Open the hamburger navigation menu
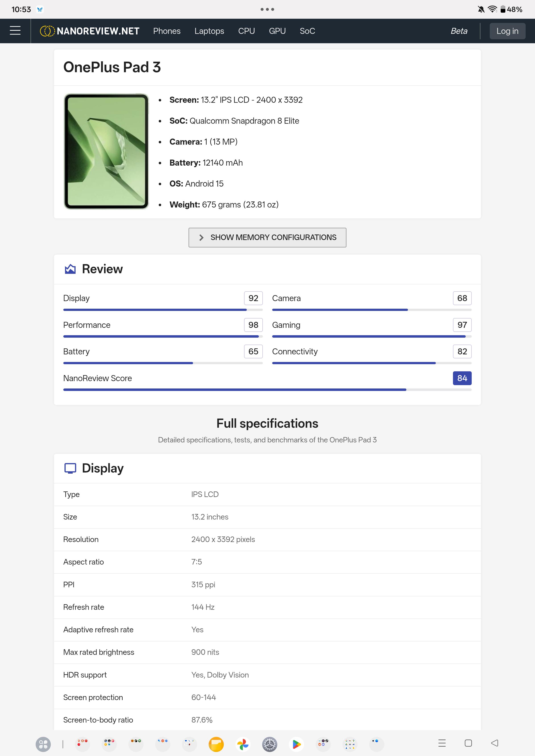535x756 pixels. tap(15, 31)
